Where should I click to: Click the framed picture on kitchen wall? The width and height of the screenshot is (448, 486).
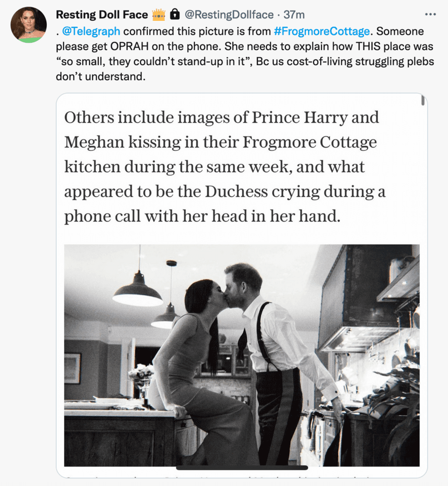(x=72, y=368)
